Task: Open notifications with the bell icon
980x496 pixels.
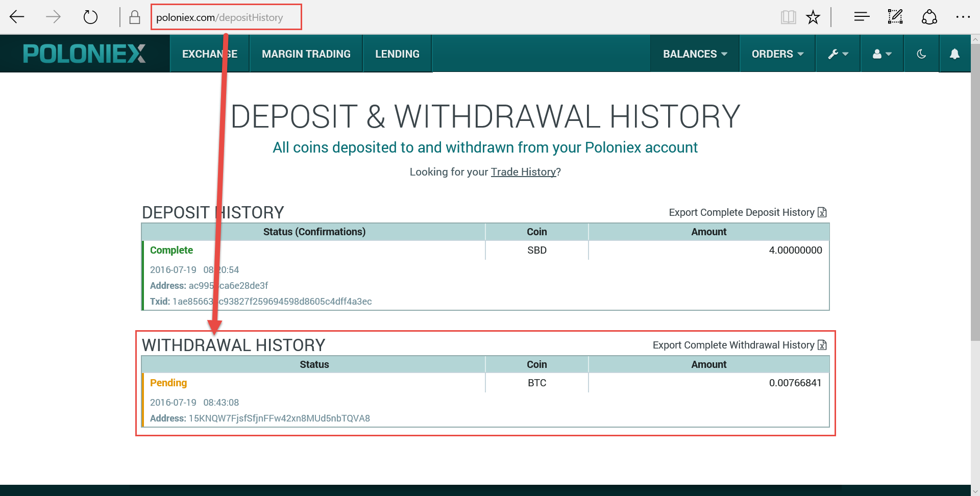Action: 954,54
